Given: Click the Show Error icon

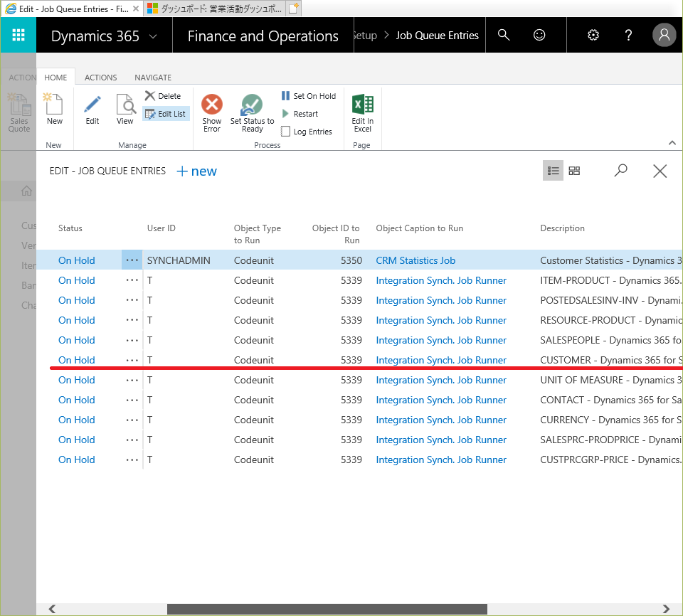Looking at the screenshot, I should click(x=212, y=105).
